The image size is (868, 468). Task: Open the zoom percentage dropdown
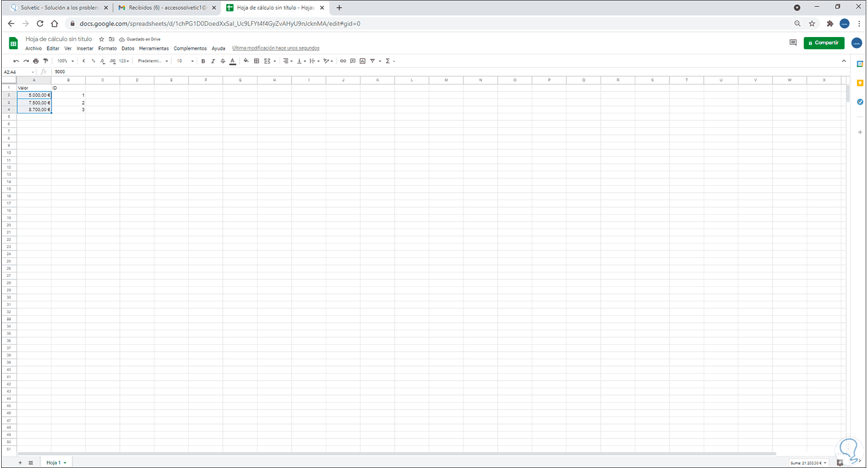pyautogui.click(x=64, y=61)
